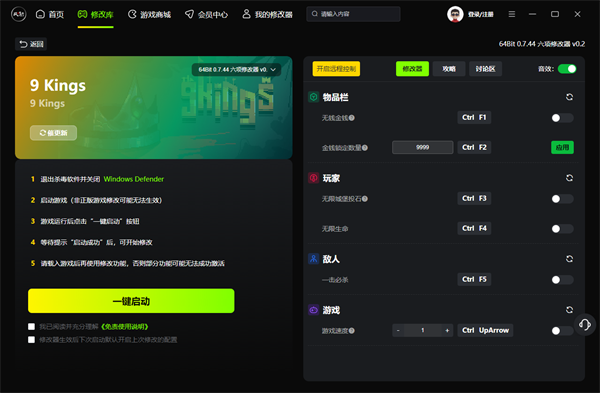Viewport: 600px width, 393px height.
Task: Select the 讨论区 discussion tab
Action: coord(486,69)
